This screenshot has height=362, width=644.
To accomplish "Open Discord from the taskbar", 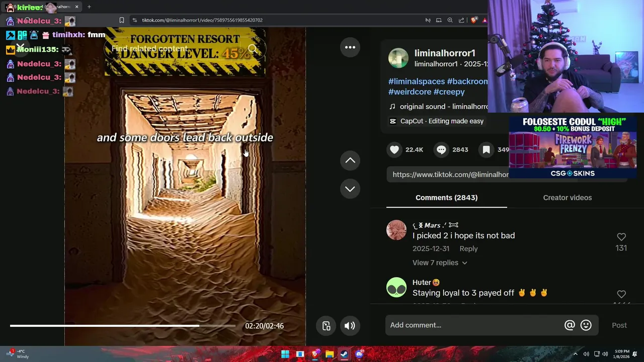I will click(359, 354).
